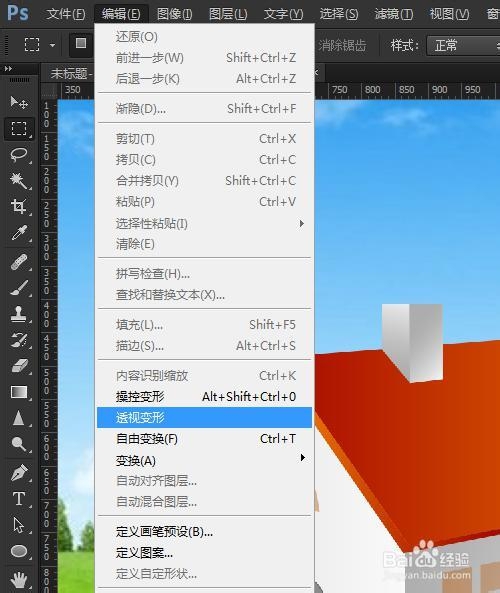Select the History Brush tool
The image size is (500, 593).
tap(19, 340)
